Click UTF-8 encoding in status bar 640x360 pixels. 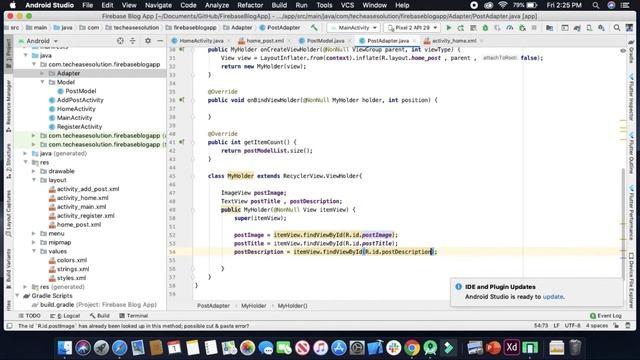(572, 326)
